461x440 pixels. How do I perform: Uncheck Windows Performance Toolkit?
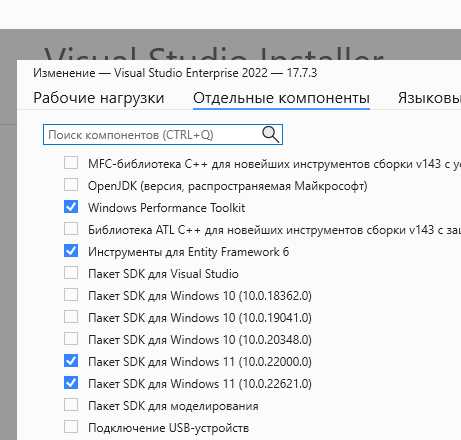coord(71,207)
